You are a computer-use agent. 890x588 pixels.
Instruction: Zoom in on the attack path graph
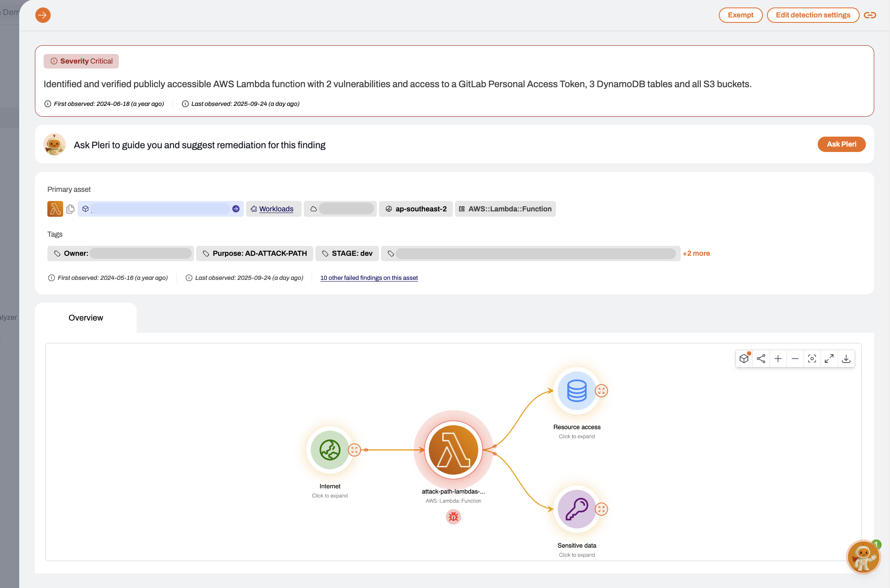click(778, 359)
